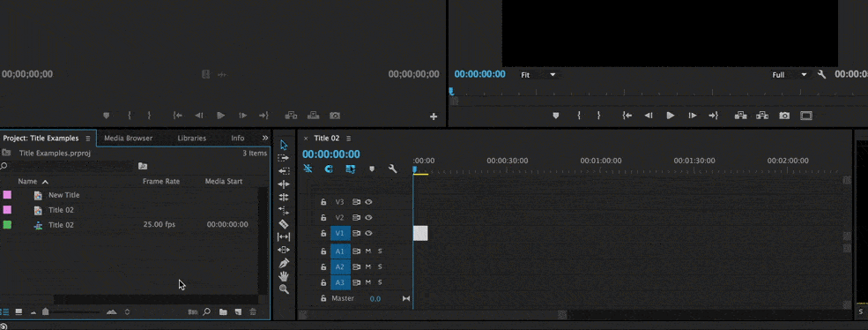This screenshot has height=330, width=868.
Task: Open timeline display settings wrench
Action: (392, 169)
